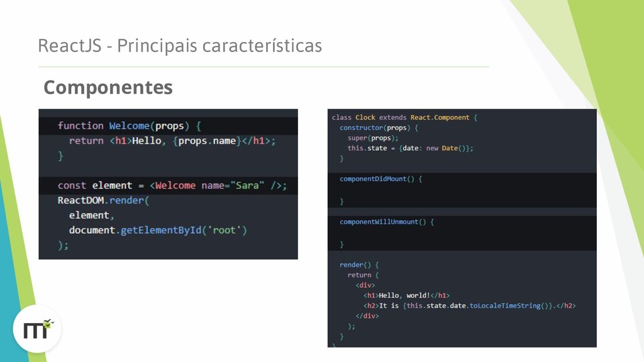Viewport: 644px width, 362px height.
Task: Click the Clock class code screenshot
Action: (462, 228)
